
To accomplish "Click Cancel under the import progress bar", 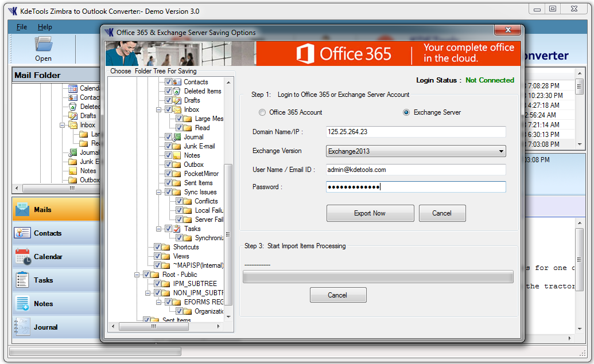I will tap(338, 295).
